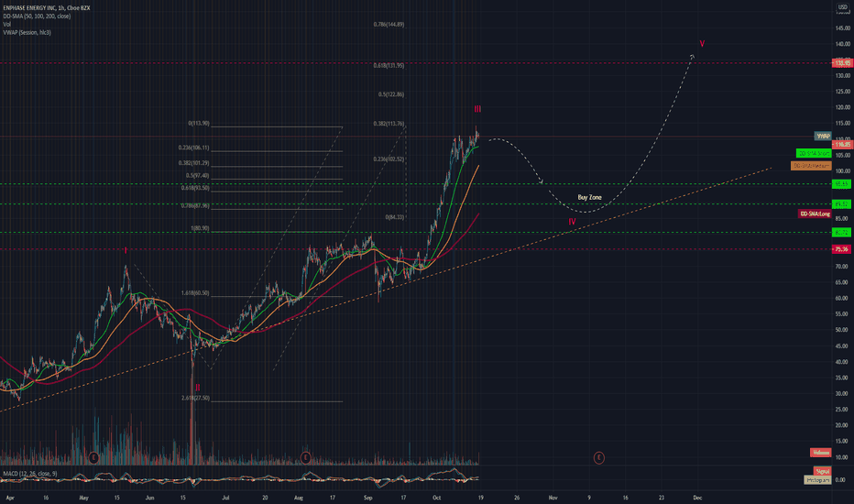Click the dark red DD-SMA:Long scale label
The image size is (854, 504).
coord(815,214)
